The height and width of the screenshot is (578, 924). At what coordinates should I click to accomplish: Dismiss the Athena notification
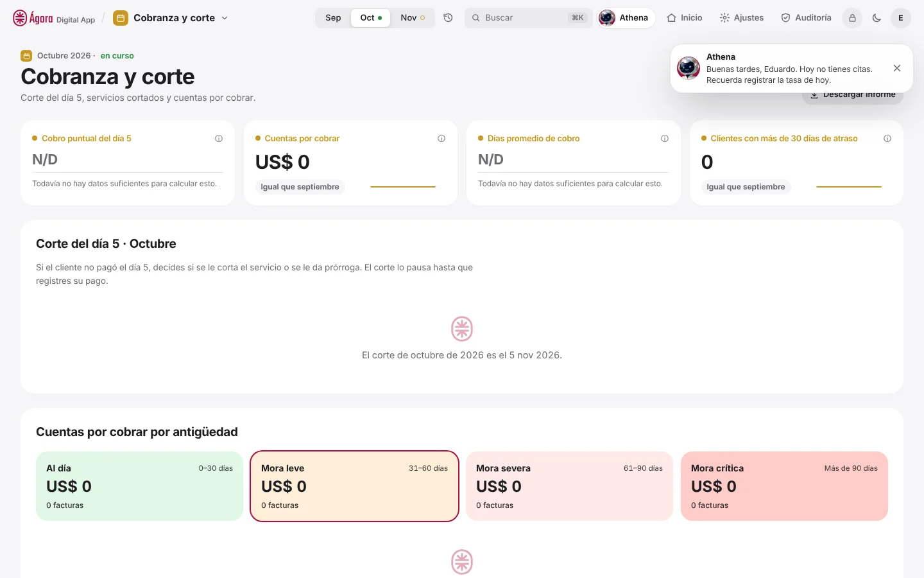coord(897,68)
